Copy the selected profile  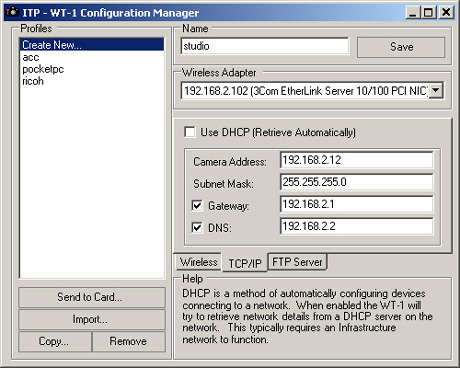click(55, 341)
